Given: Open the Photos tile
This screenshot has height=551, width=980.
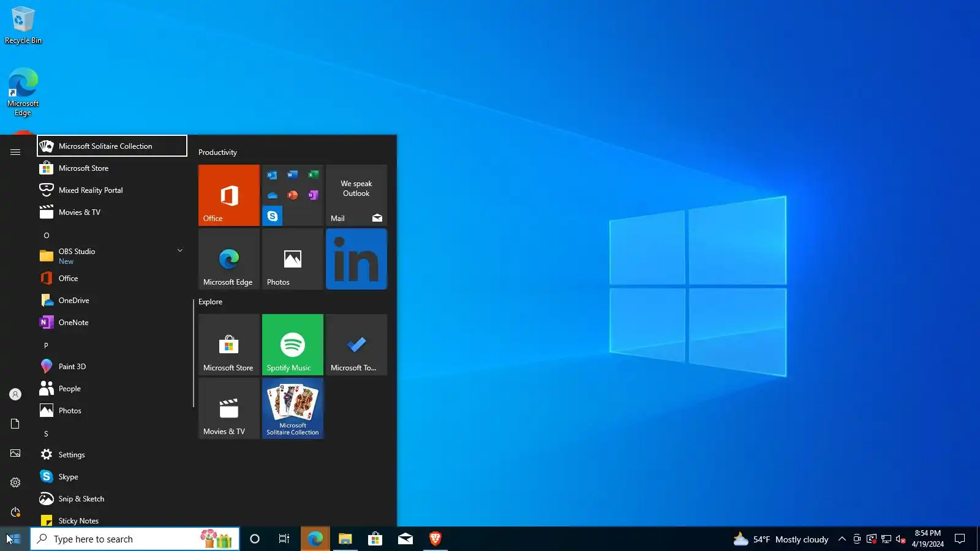Looking at the screenshot, I should 293,259.
